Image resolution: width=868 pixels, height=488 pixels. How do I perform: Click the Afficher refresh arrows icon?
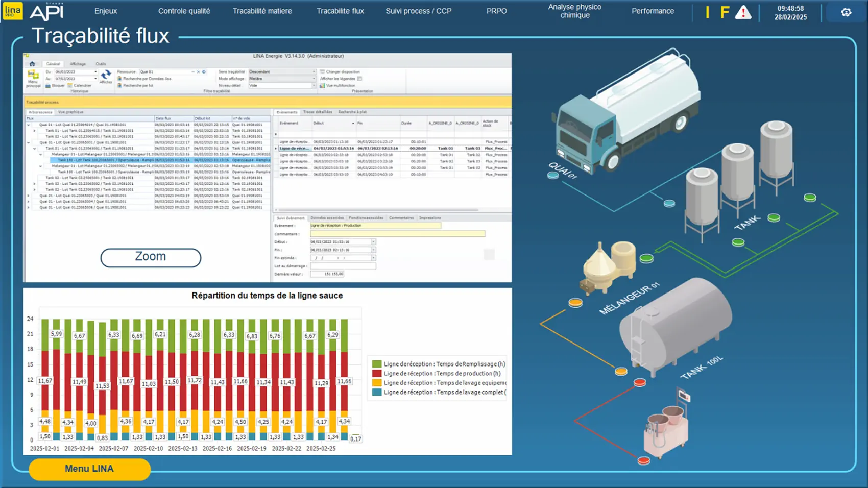tap(106, 76)
